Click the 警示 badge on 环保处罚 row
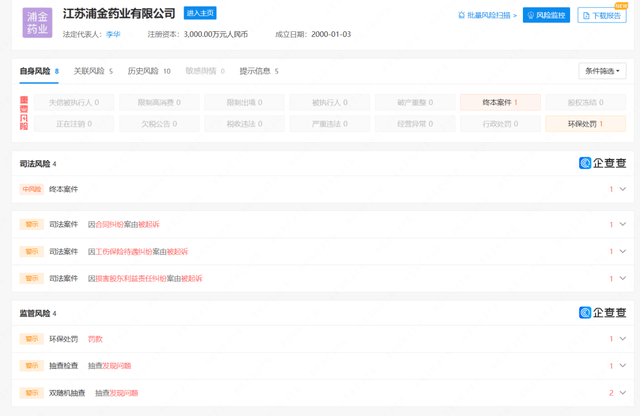The height and width of the screenshot is (416, 640). coord(32,339)
